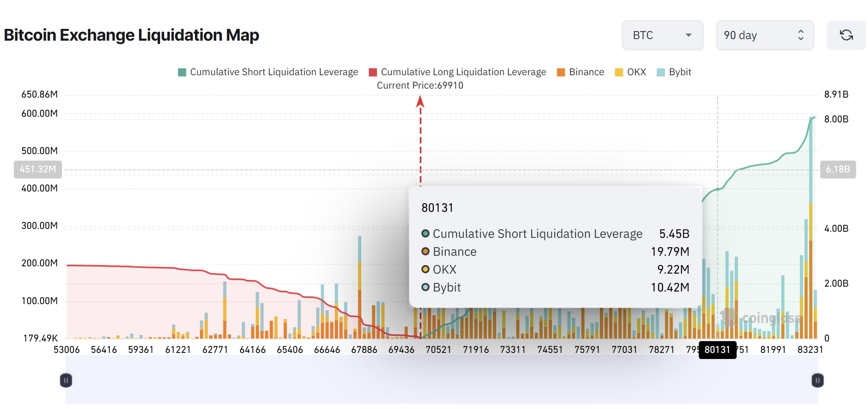Click the Bybit bullet icon in the tooltip
868x409 pixels.
425,287
